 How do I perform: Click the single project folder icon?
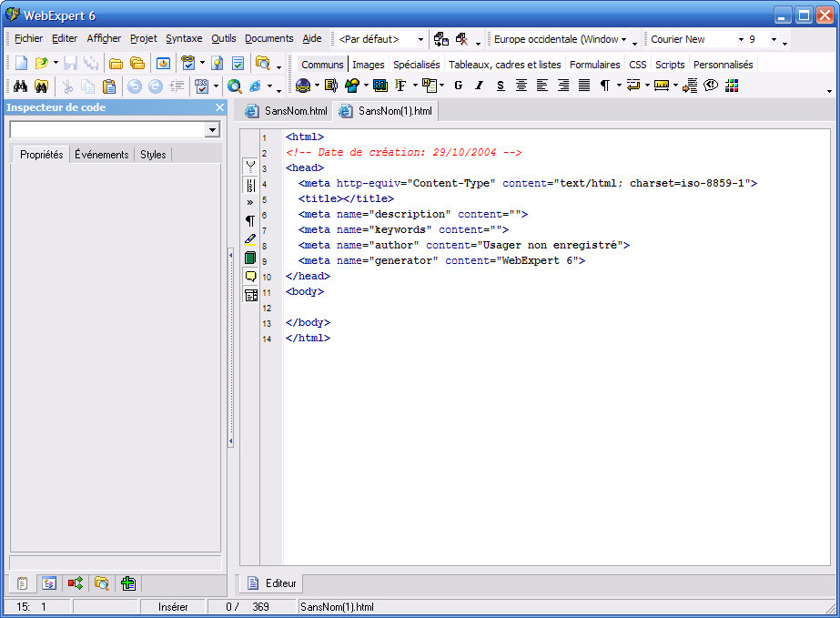click(116, 63)
